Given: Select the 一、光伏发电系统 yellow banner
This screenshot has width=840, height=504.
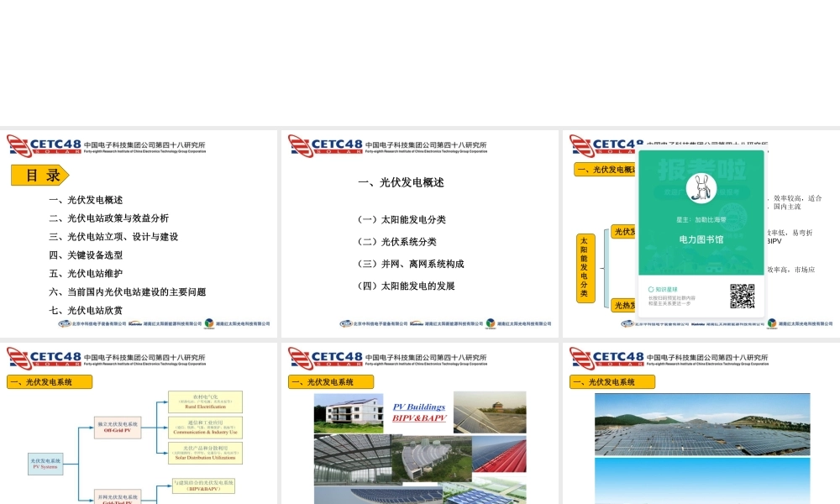Looking at the screenshot, I should coord(49,381).
